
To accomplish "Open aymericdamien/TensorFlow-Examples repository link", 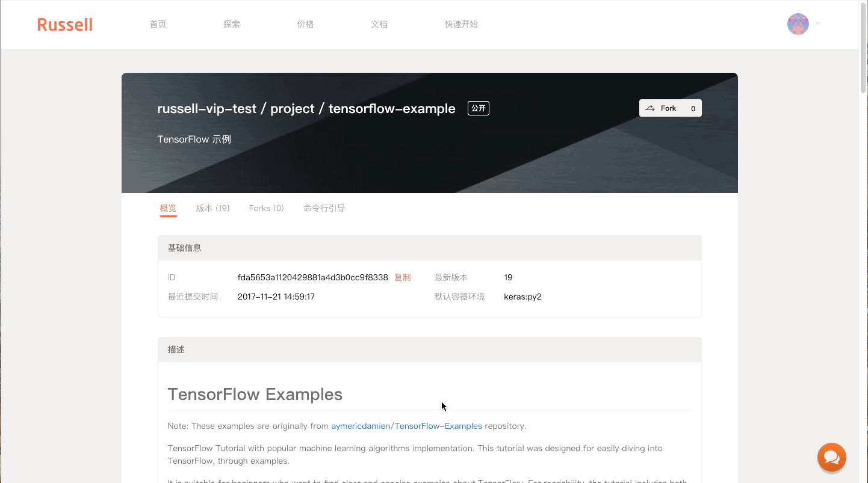I will pyautogui.click(x=406, y=426).
